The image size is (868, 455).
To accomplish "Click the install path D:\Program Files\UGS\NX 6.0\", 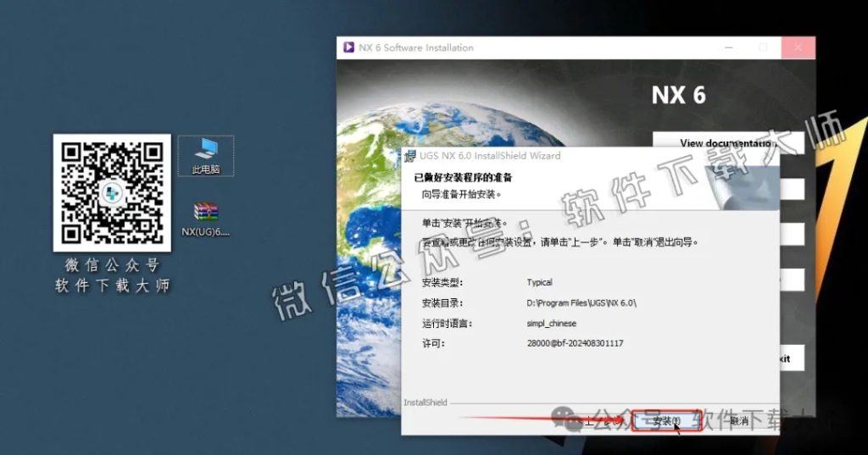I will [x=581, y=302].
